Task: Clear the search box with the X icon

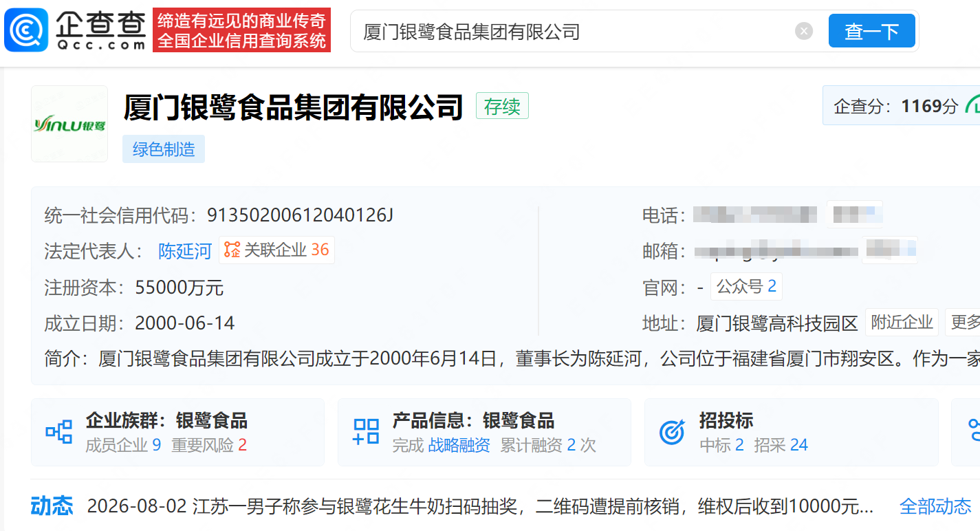Action: (x=804, y=31)
